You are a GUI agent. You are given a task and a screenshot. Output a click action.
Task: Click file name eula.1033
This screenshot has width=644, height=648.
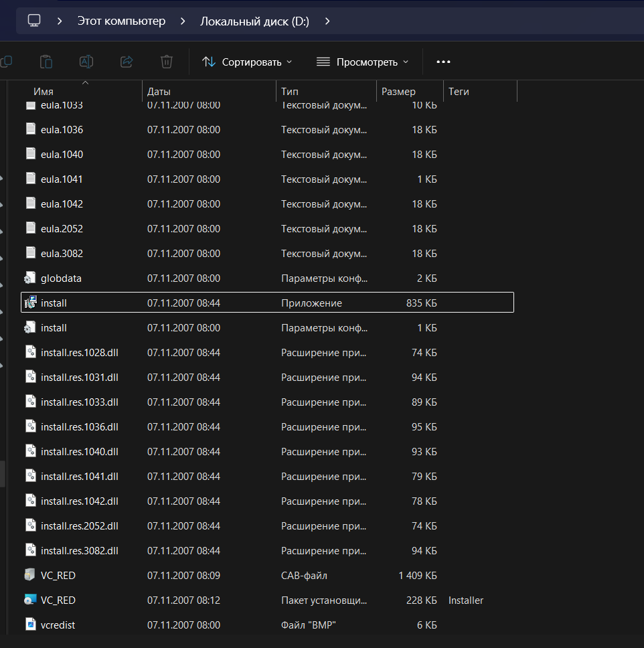[62, 105]
